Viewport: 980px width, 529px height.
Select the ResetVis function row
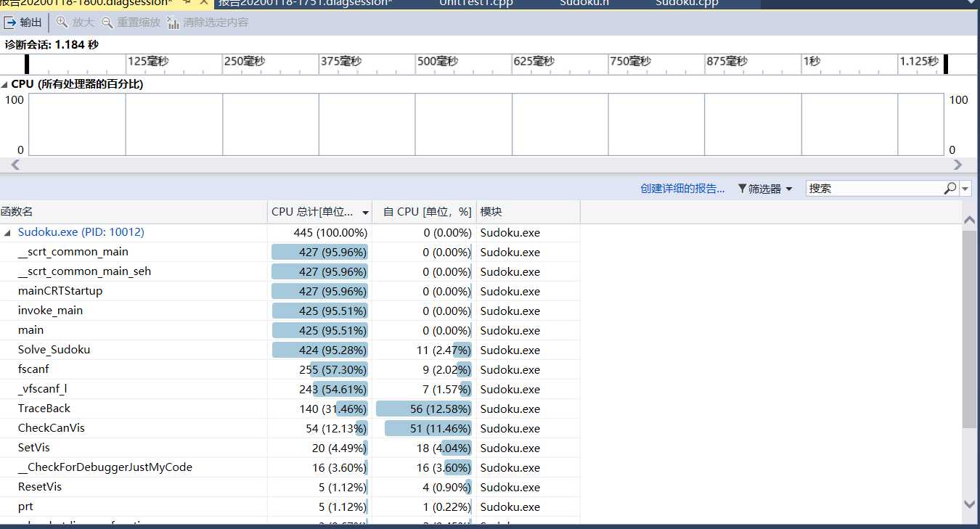click(x=290, y=488)
